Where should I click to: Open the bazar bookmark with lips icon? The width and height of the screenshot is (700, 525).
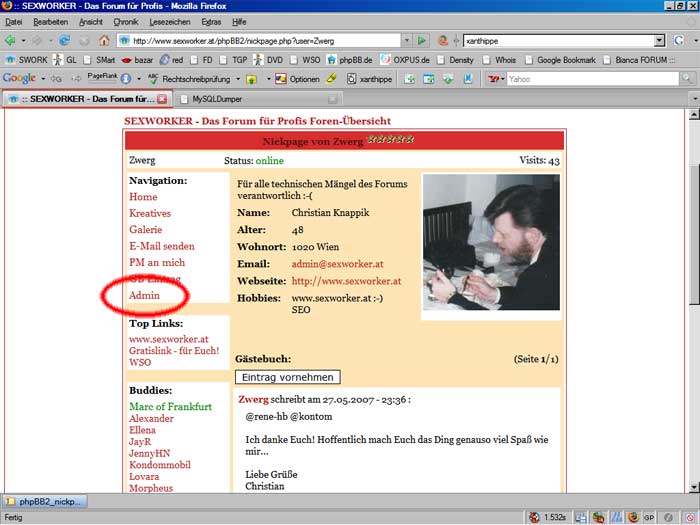tap(137, 60)
